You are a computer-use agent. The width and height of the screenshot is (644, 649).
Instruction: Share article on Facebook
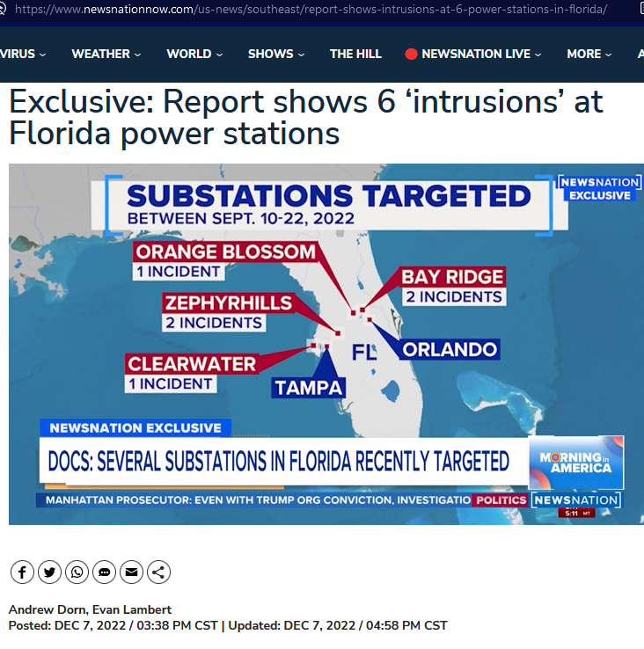tap(22, 572)
